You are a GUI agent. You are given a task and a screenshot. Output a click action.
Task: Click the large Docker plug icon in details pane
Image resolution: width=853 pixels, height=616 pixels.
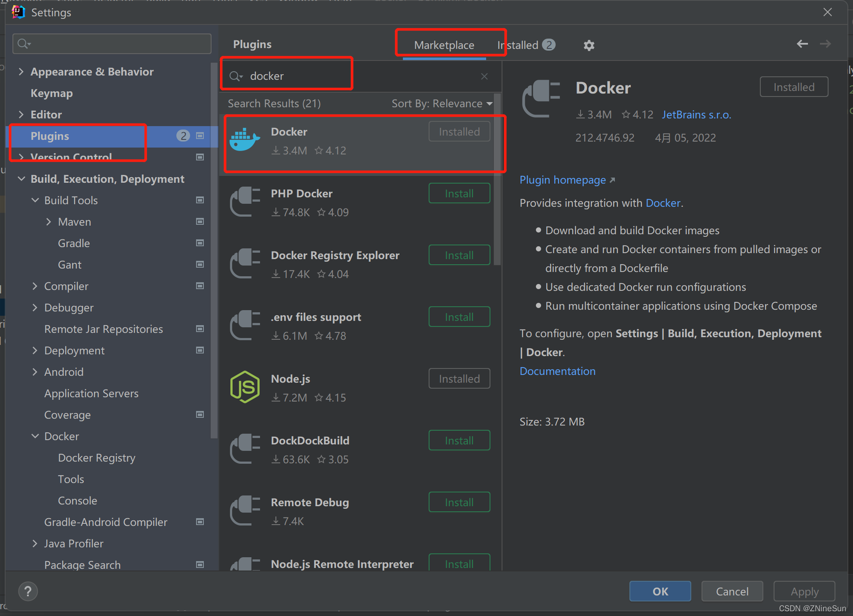(x=541, y=99)
